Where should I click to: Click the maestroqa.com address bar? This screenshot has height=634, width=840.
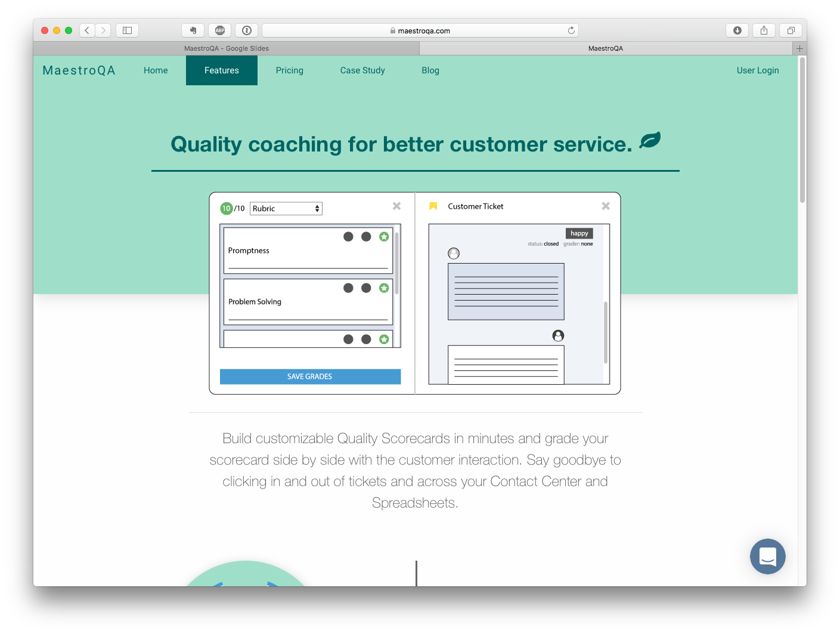(420, 30)
